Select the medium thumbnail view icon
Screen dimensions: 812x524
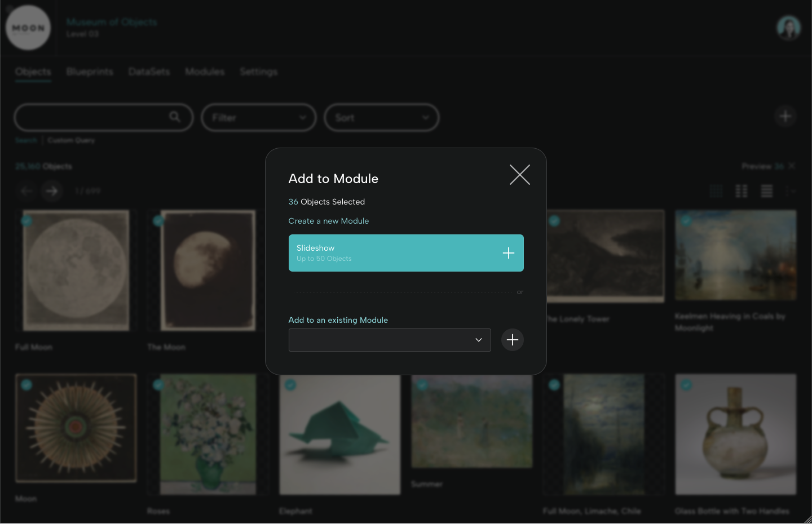(x=741, y=191)
